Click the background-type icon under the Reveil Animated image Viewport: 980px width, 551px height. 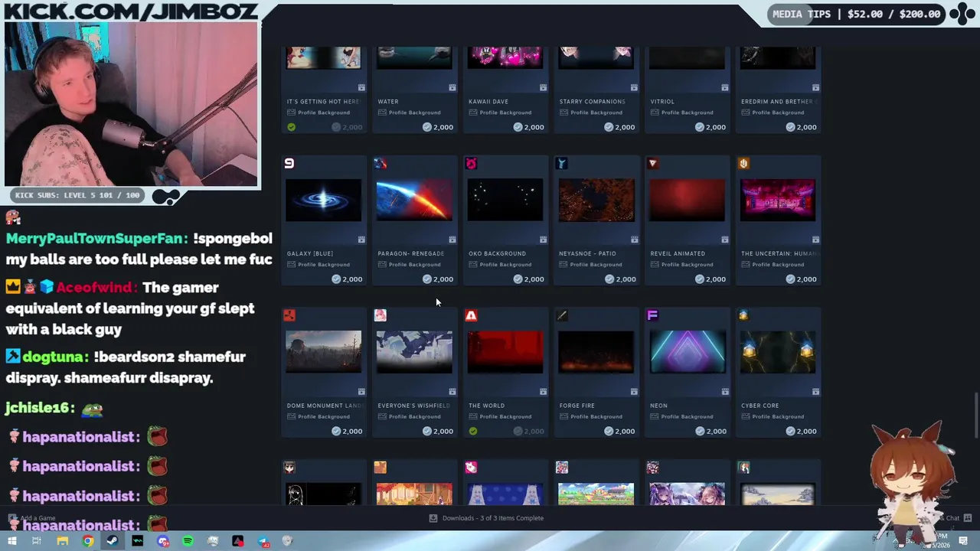point(725,240)
